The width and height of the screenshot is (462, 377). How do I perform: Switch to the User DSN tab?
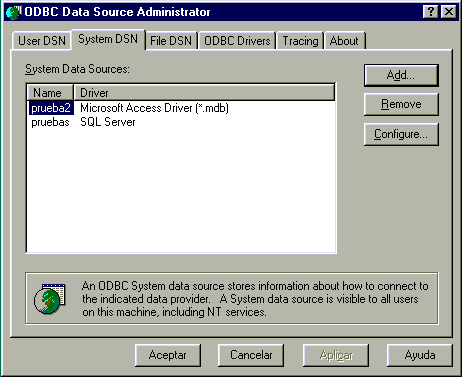point(42,41)
